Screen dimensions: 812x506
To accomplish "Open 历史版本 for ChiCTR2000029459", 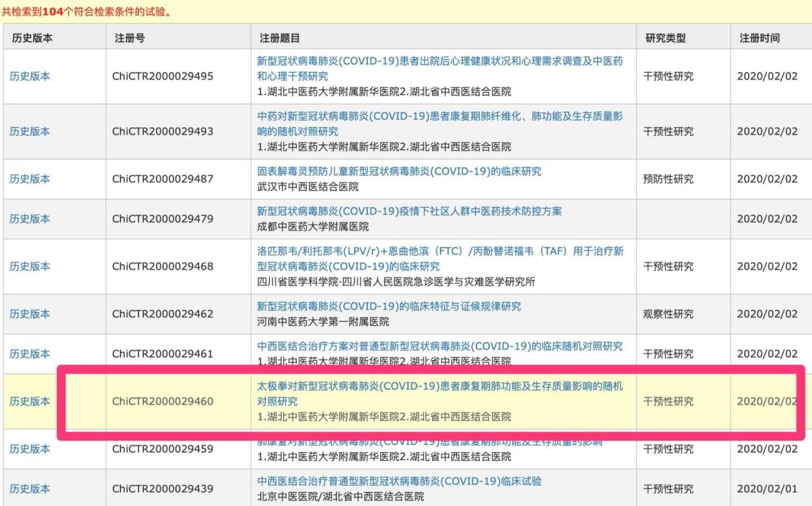I will pyautogui.click(x=30, y=449).
